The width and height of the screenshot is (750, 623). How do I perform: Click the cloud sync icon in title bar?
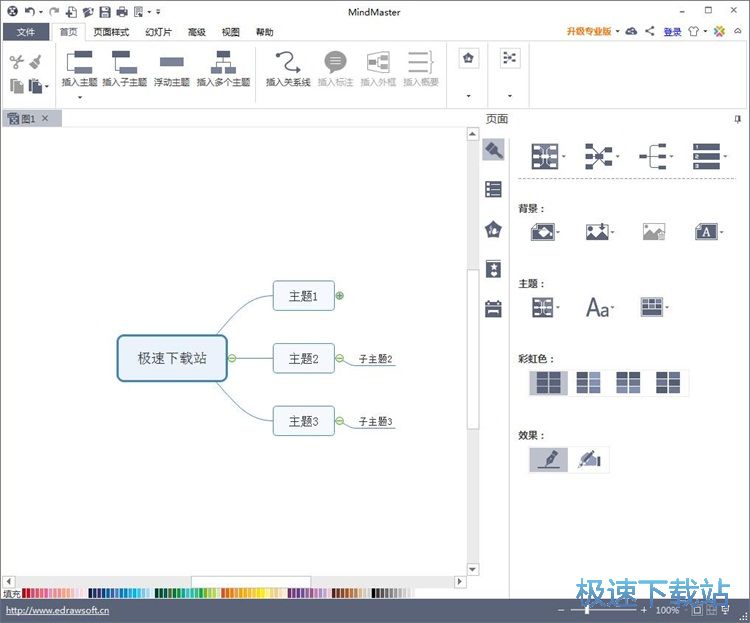pos(631,31)
